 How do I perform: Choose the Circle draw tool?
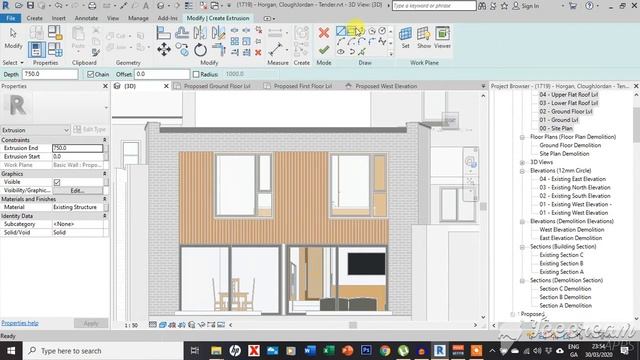point(382,31)
